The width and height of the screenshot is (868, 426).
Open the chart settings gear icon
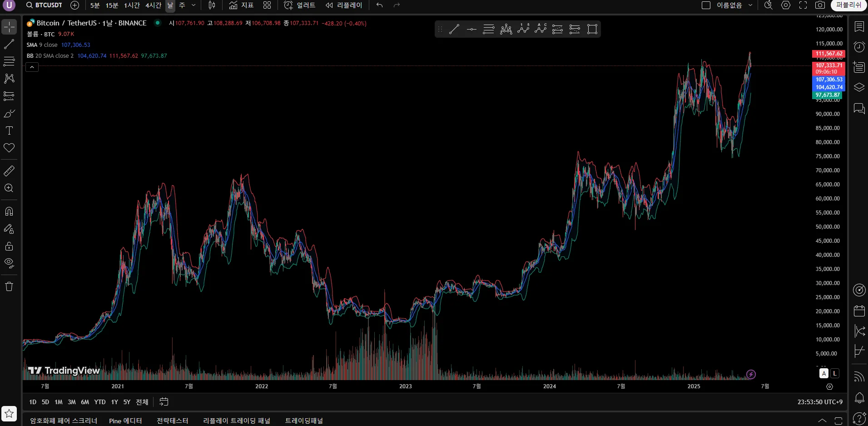786,5
